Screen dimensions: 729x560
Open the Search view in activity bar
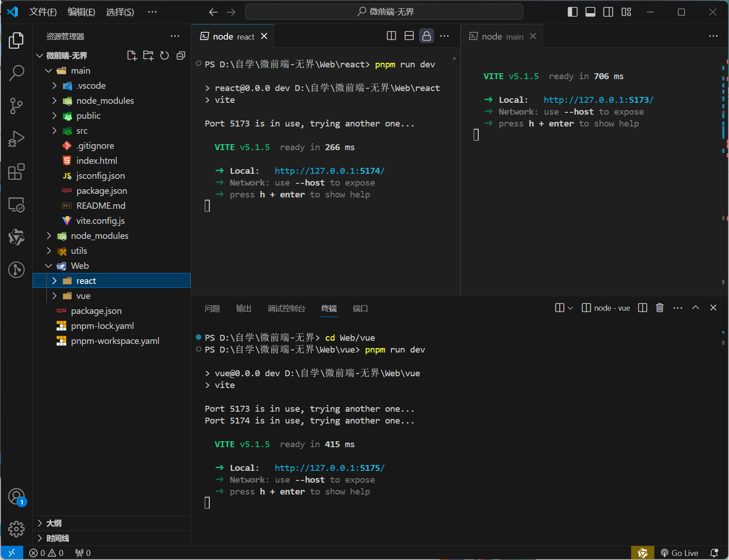tap(16, 73)
